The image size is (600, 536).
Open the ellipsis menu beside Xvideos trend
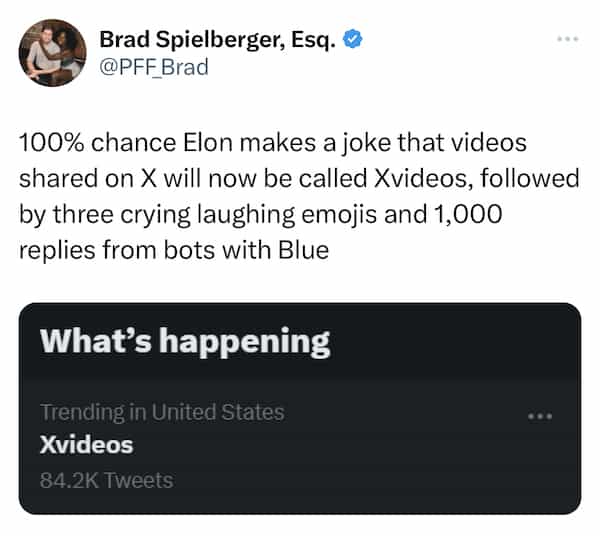[540, 414]
